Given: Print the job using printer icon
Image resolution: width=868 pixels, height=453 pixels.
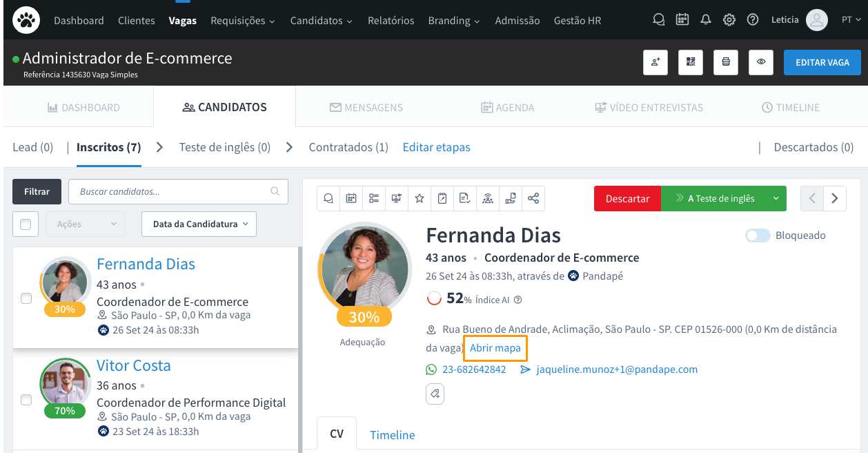Looking at the screenshot, I should click(x=726, y=62).
